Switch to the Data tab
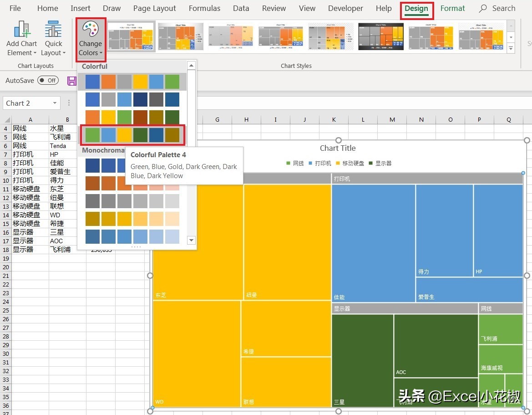The image size is (532, 415). tap(241, 9)
